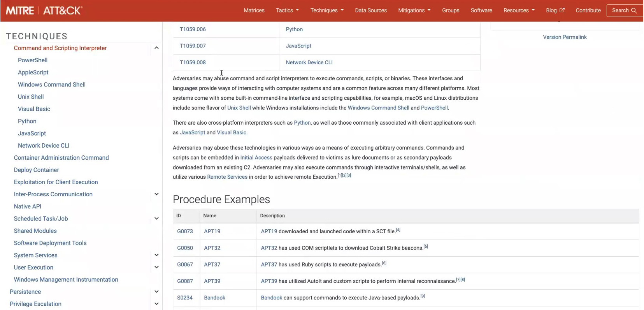
Task: Open group ID G0073
Action: click(x=185, y=231)
